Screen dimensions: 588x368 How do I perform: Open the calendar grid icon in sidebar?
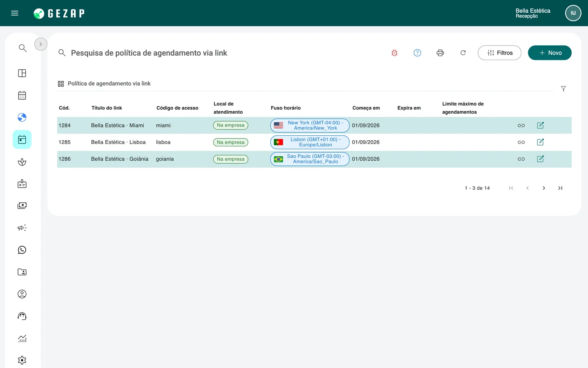click(x=22, y=95)
